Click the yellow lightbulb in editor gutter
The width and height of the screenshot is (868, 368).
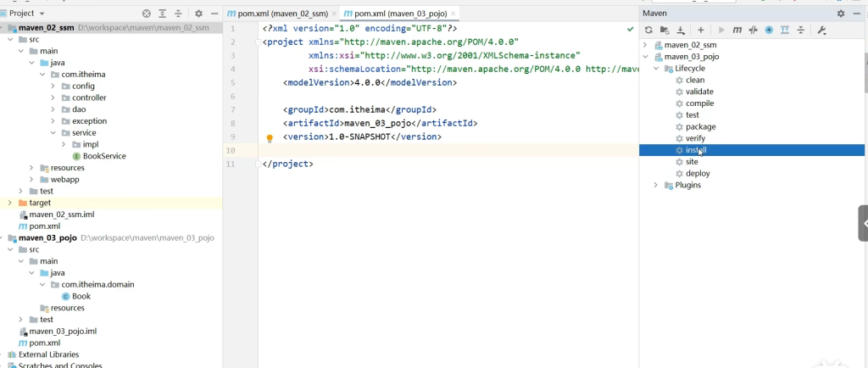pos(270,138)
